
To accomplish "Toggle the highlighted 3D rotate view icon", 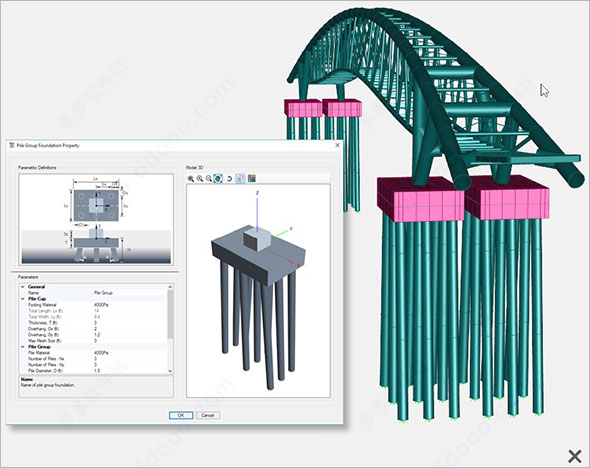I will pyautogui.click(x=218, y=179).
